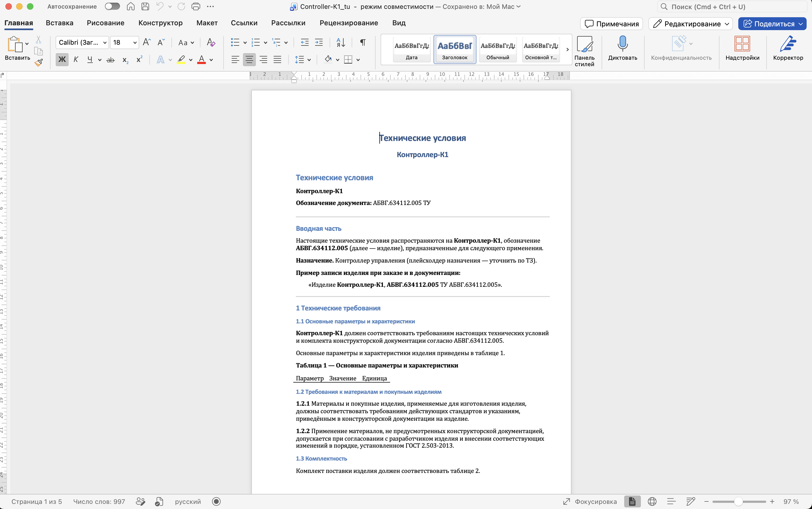Open accessibility check in status bar
Viewport: 812px width, 509px height.
(x=159, y=501)
